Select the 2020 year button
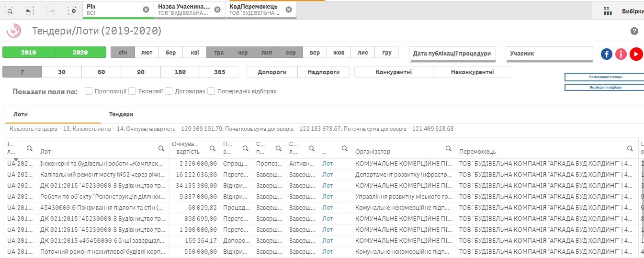This screenshot has height=258, width=644. click(80, 53)
